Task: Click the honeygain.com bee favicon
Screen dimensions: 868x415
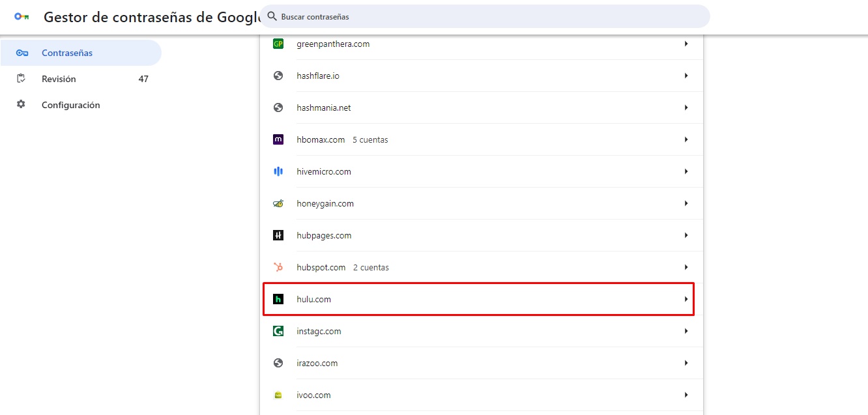Action: coord(278,203)
